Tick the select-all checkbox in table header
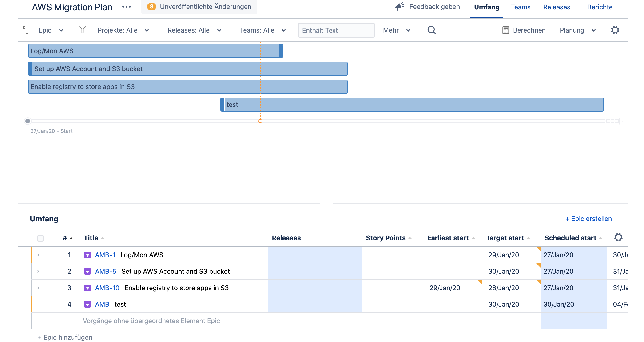 tap(40, 238)
